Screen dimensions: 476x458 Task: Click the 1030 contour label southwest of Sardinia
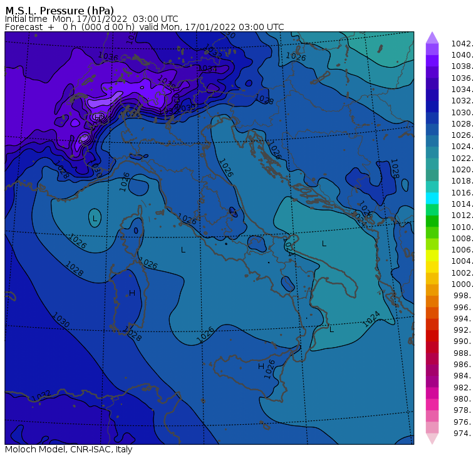pos(61,320)
